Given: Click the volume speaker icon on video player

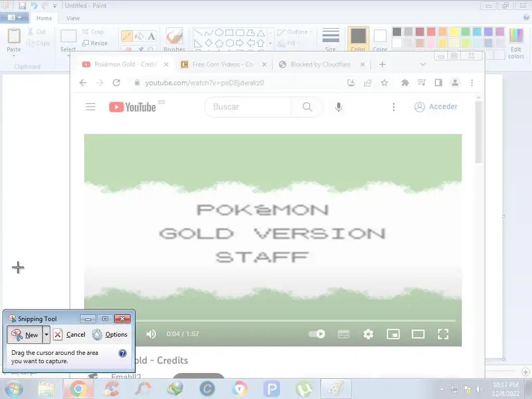Looking at the screenshot, I should (151, 334).
